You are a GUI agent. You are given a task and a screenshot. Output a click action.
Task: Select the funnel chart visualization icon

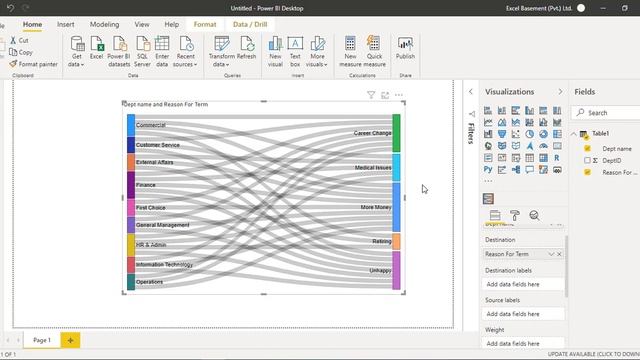502,134
